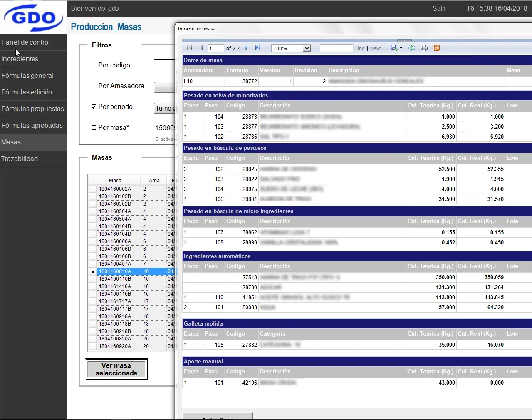Collapse report toolbar with top handle
Viewport: 532px width, 420px height.
[x=404, y=41]
